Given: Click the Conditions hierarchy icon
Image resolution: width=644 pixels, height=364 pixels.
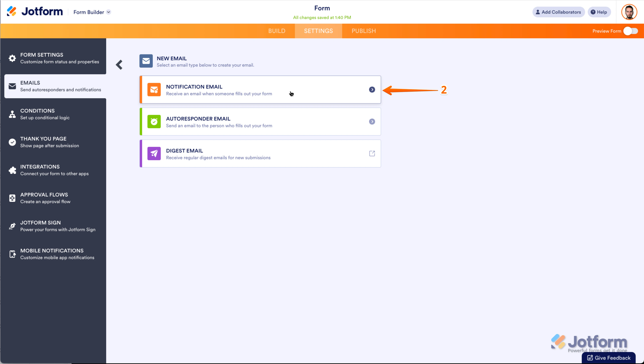Looking at the screenshot, I should coord(12,114).
